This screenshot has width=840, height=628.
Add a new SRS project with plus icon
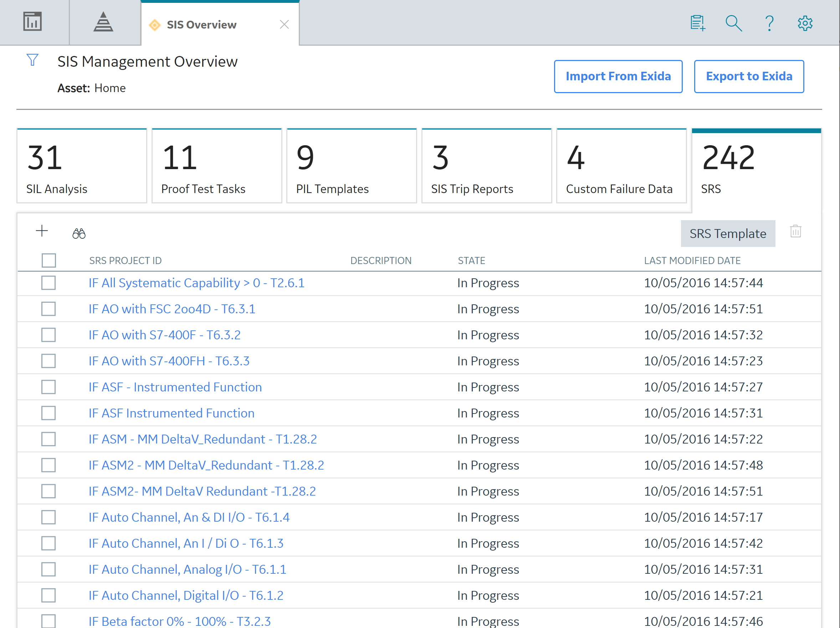42,231
